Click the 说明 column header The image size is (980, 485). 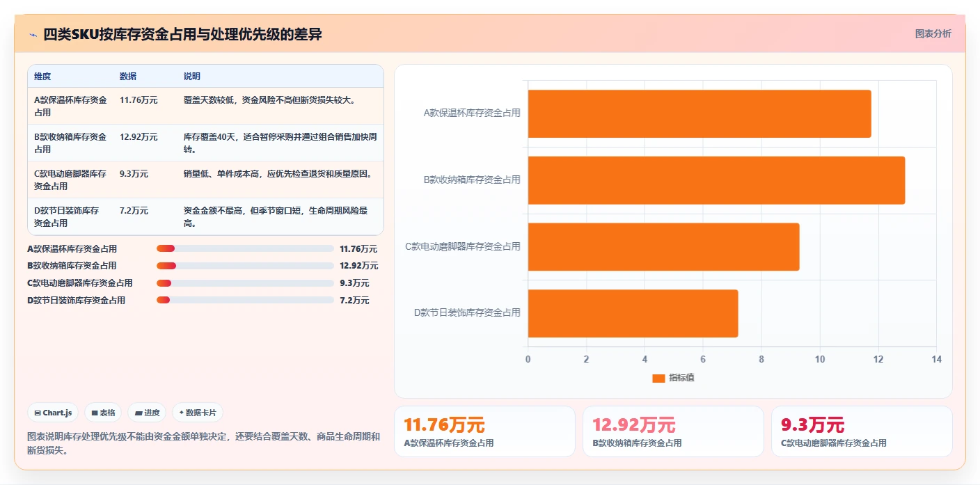tap(192, 77)
